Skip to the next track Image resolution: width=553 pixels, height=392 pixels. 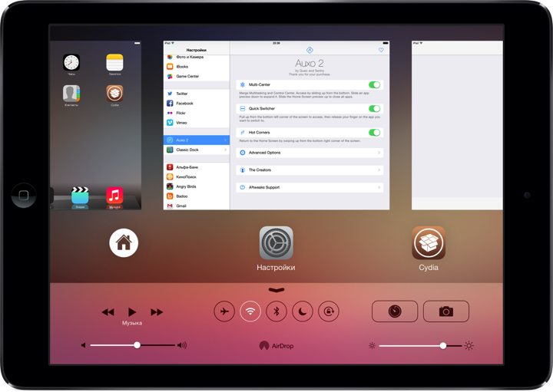[157, 312]
